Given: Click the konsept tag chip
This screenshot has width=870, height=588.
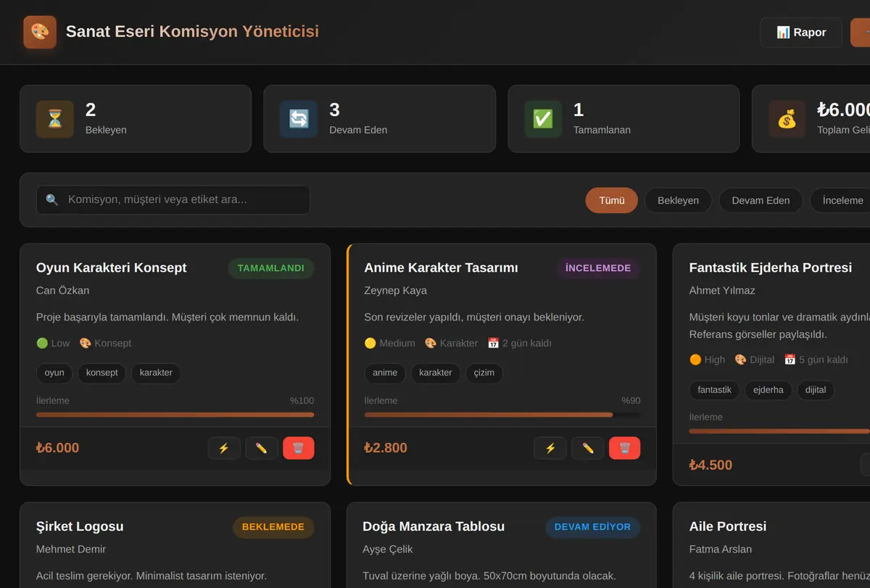Looking at the screenshot, I should (x=102, y=373).
